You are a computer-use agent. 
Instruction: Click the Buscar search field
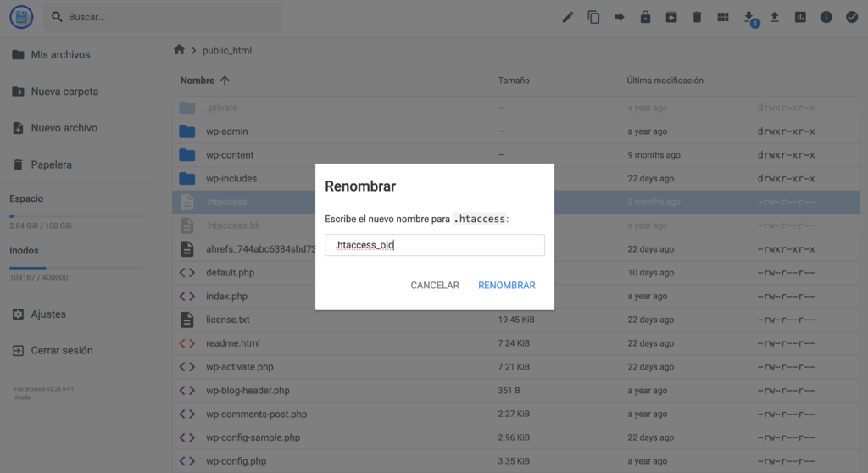[163, 17]
